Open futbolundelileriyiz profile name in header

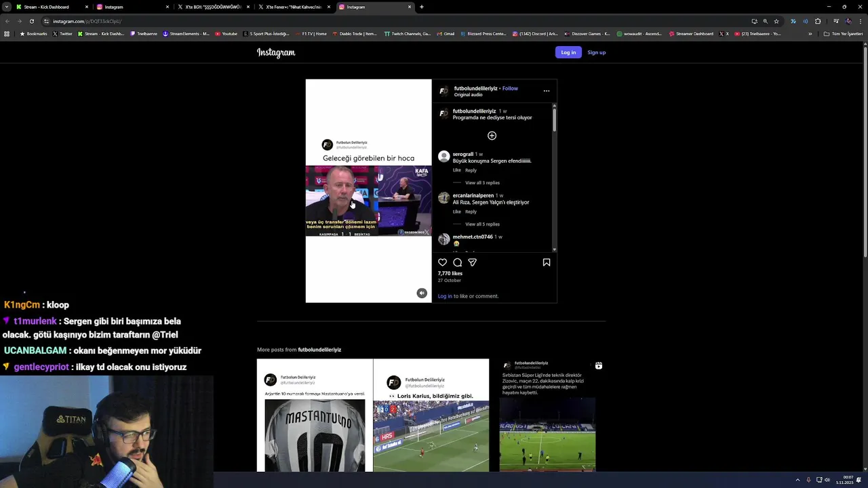point(475,88)
